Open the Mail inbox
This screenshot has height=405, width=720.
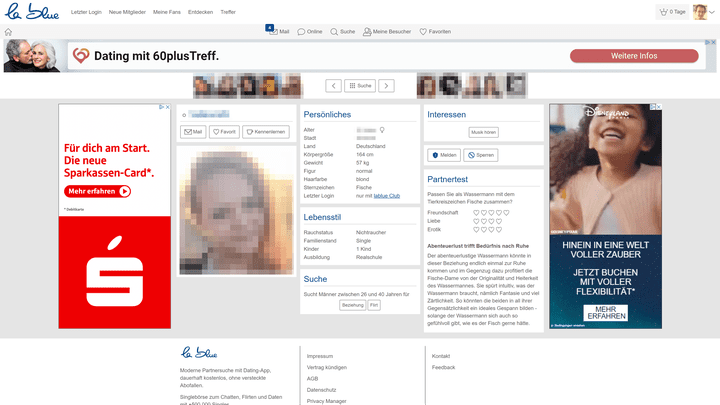coord(279,31)
